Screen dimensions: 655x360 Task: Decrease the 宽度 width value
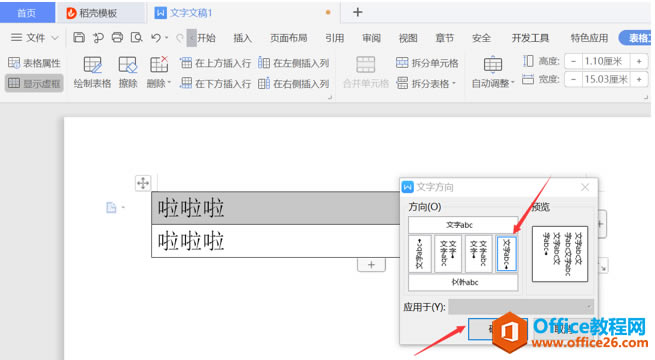pos(573,79)
